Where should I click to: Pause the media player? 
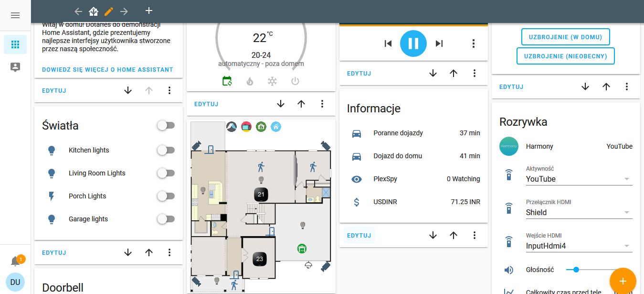(x=413, y=44)
